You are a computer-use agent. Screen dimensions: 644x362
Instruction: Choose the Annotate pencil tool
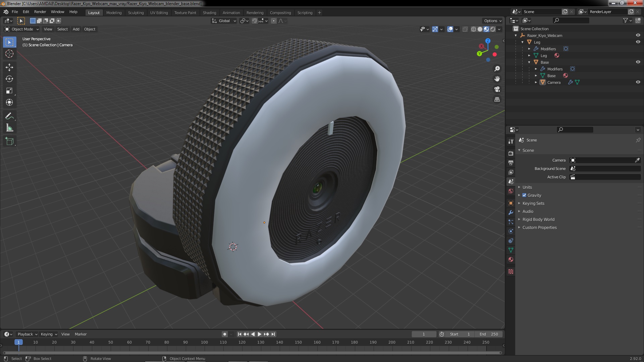[9, 116]
